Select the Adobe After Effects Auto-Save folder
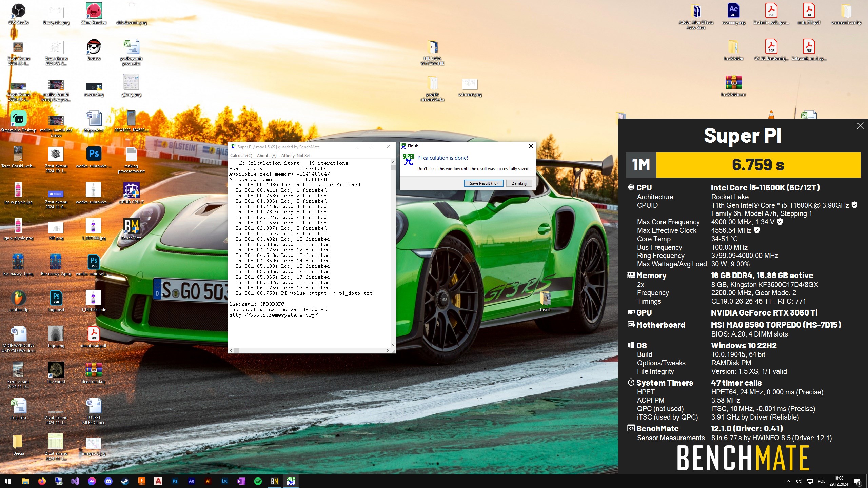The width and height of the screenshot is (868, 488). (696, 16)
